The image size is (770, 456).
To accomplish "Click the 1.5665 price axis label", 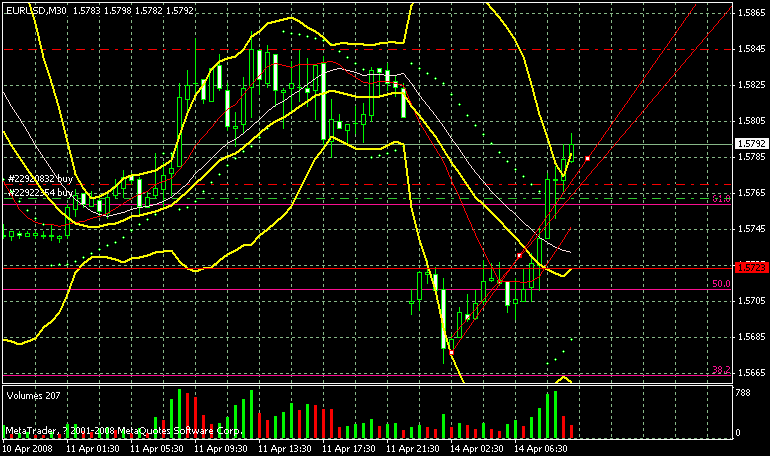I will click(x=752, y=373).
